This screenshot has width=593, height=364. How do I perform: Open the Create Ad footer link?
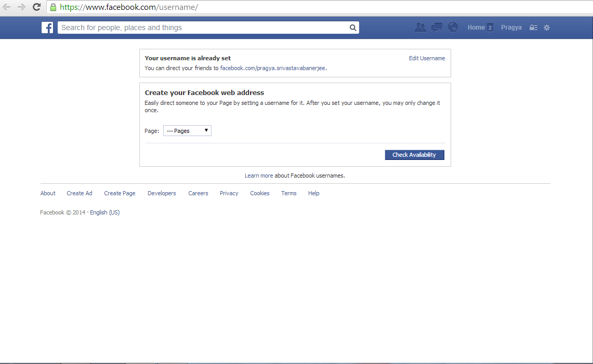point(80,193)
